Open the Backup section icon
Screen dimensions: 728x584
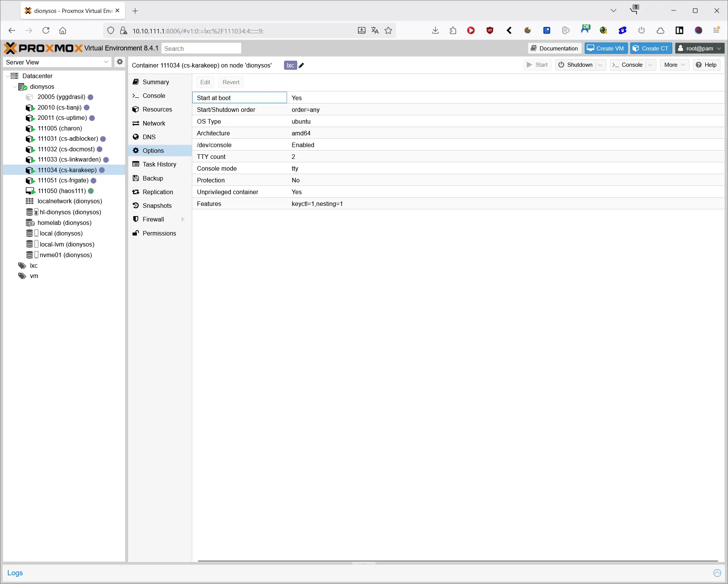(136, 178)
